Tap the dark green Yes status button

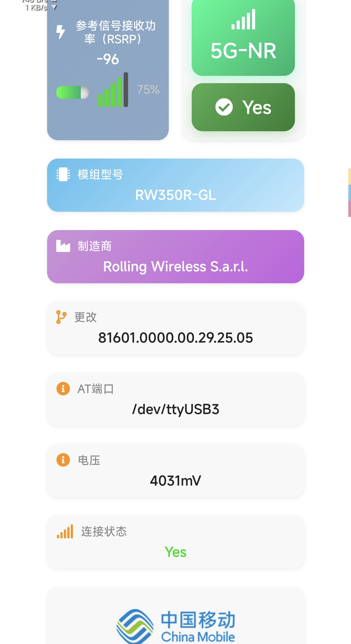pyautogui.click(x=243, y=107)
